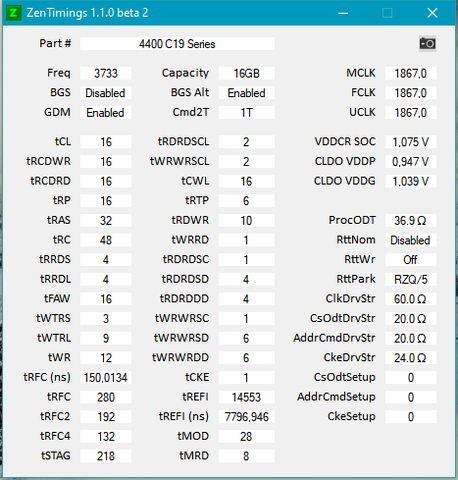The height and width of the screenshot is (480, 458).
Task: Click the tRDRDDD value 4
Action: pyautogui.click(x=247, y=299)
